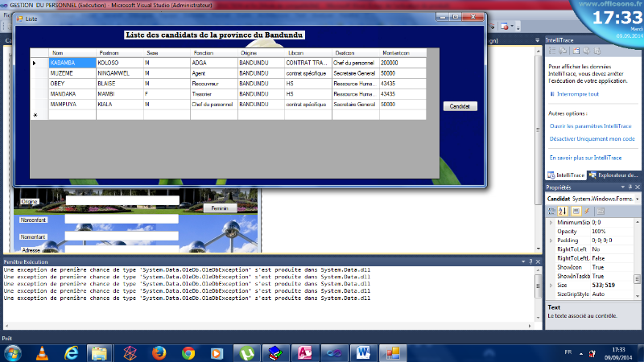644x362 pixels.
Task: Switch to Microsoft Word in the taskbar
Action: 363,353
